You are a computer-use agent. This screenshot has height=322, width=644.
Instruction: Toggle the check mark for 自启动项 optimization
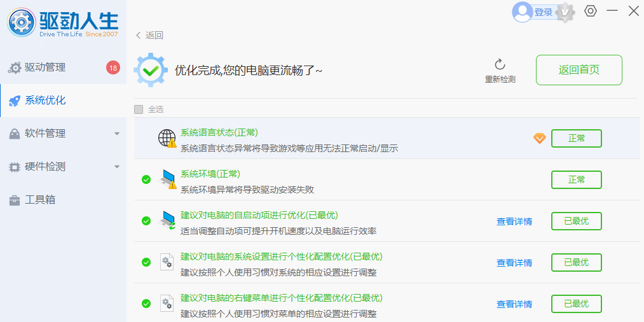[x=146, y=221]
